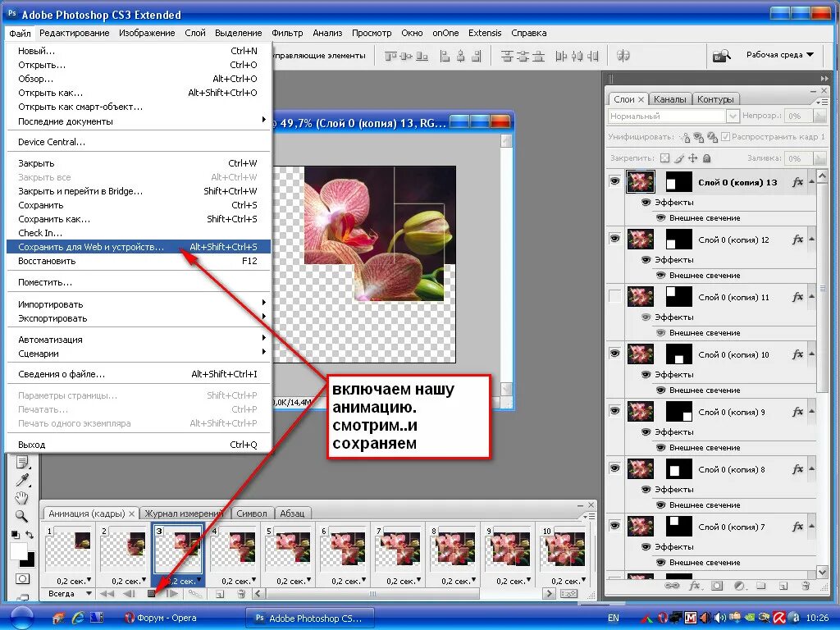Open frame 5 delay time dropdown
This screenshot has height=630, width=840.
pos(308,580)
